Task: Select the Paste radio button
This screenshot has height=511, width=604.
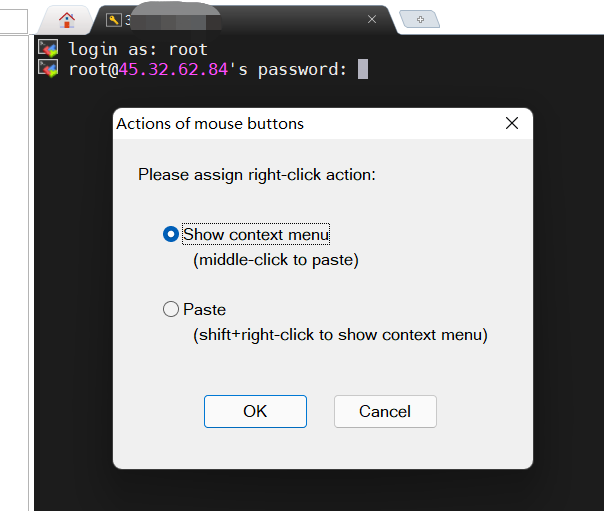Action: 171,309
